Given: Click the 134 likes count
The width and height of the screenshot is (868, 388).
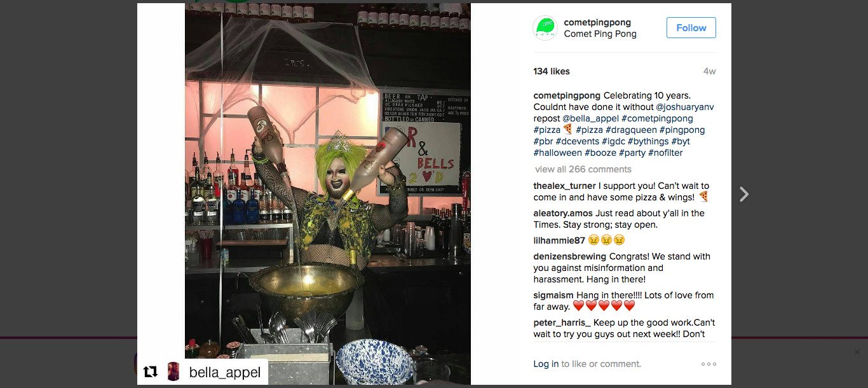Looking at the screenshot, I should point(552,71).
